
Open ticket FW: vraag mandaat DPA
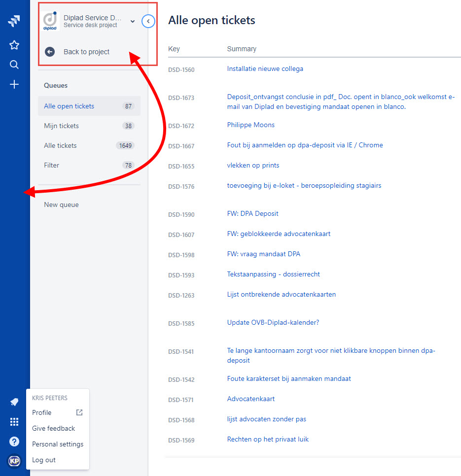tap(264, 254)
